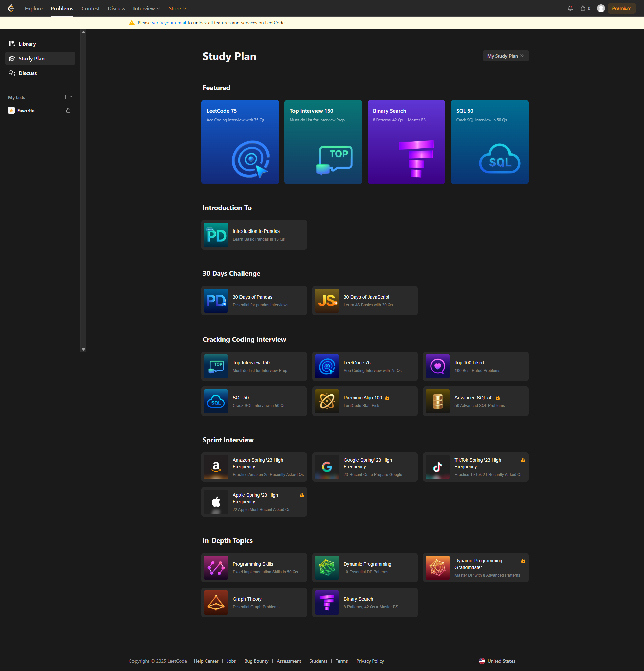The height and width of the screenshot is (671, 644).
Task: Click the Dynamic Programming green icon
Action: pos(327,568)
